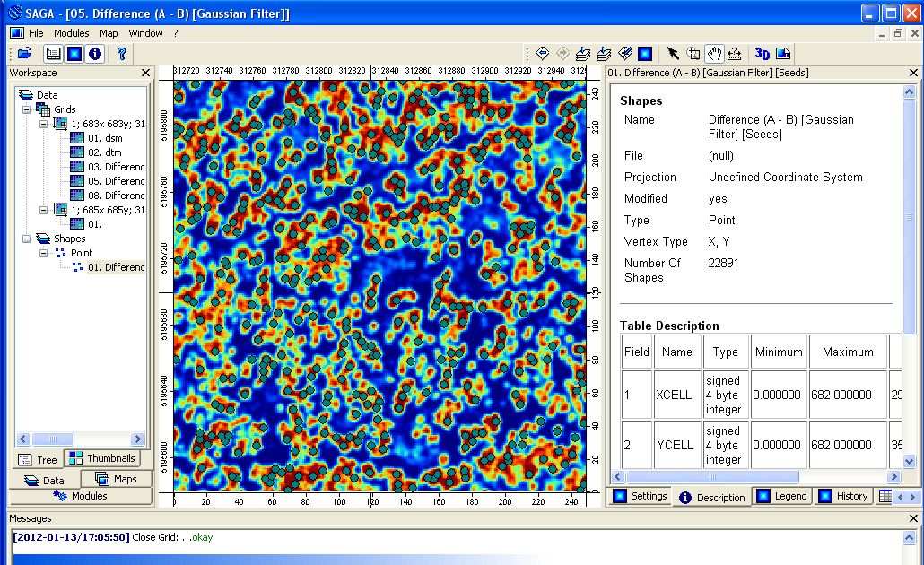Image resolution: width=924 pixels, height=565 pixels.
Task: Switch to the Maps tab
Action: [116, 479]
